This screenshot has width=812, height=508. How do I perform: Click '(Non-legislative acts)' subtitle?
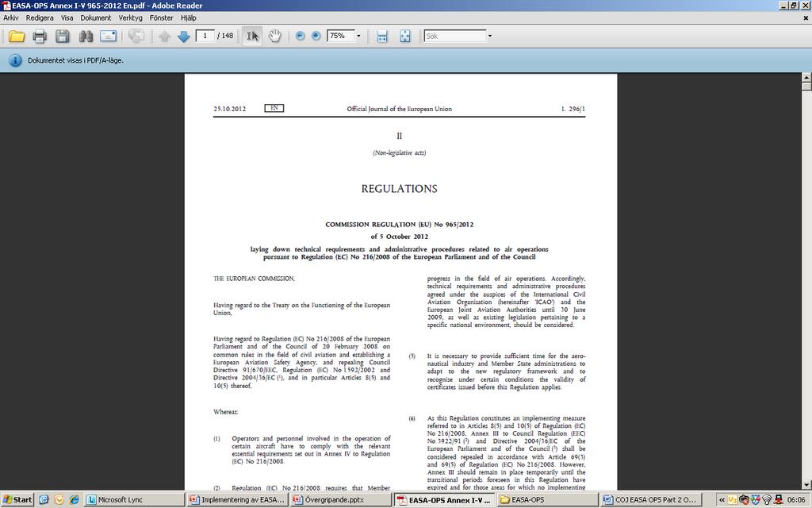(x=400, y=153)
